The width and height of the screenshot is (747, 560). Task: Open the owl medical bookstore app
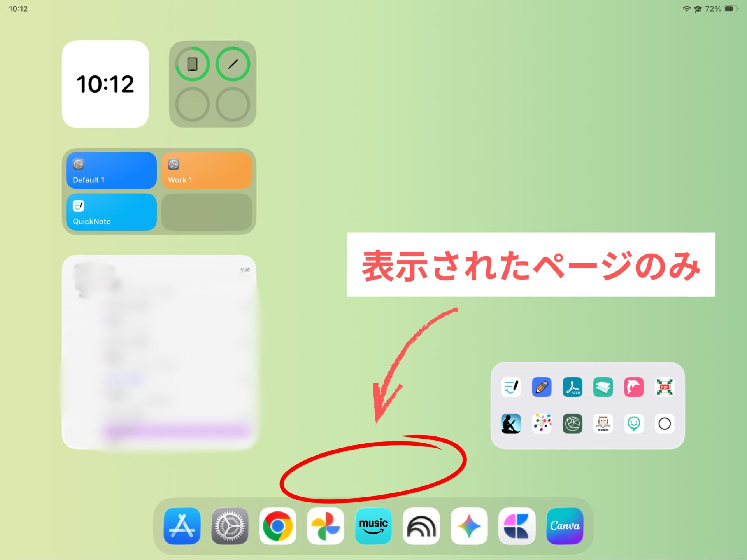tap(603, 423)
